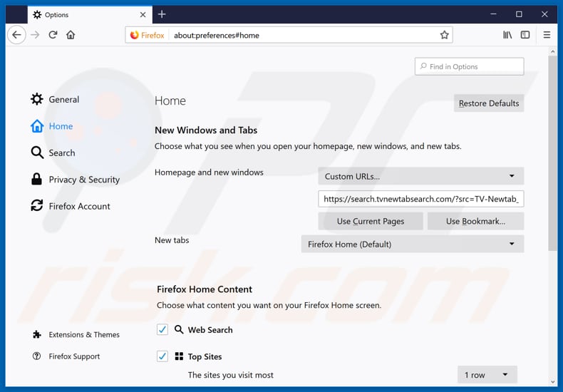The width and height of the screenshot is (563, 392).
Task: Click the puzzle piece Extensions icon
Action: (36, 334)
